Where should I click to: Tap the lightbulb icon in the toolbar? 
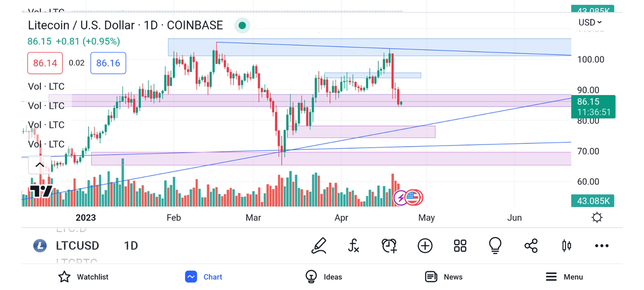pyautogui.click(x=495, y=246)
